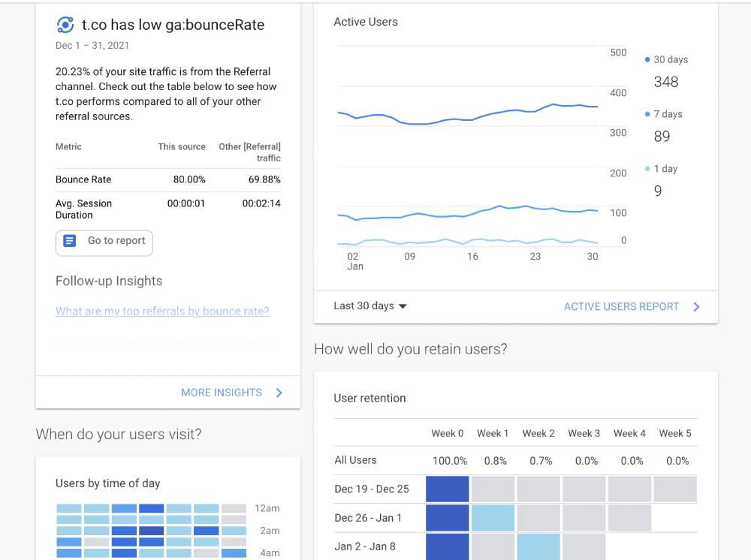The height and width of the screenshot is (560, 751).
Task: Click the Week 1 column header
Action: point(493,433)
